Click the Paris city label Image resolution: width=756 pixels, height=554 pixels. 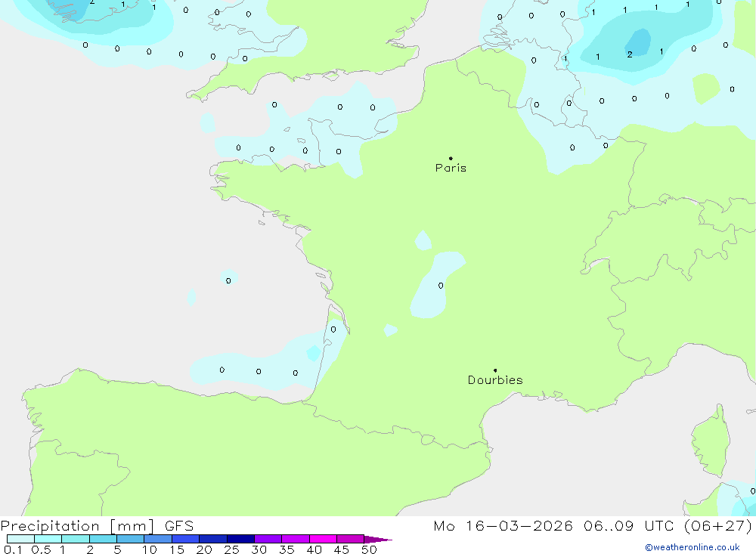[x=451, y=168]
